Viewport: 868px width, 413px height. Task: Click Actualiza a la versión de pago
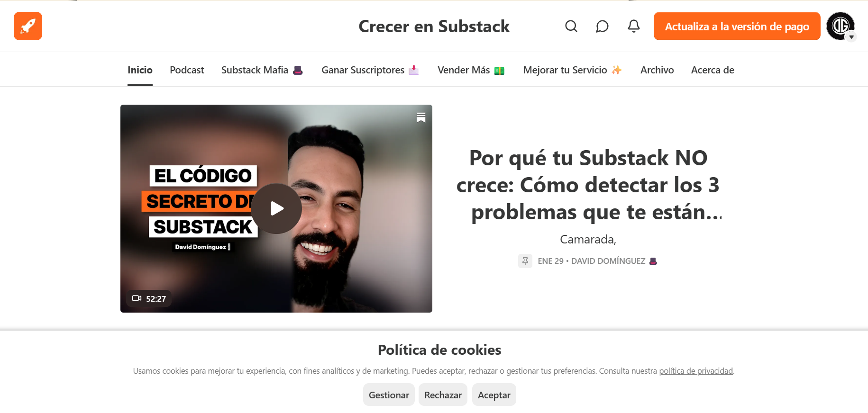737,26
